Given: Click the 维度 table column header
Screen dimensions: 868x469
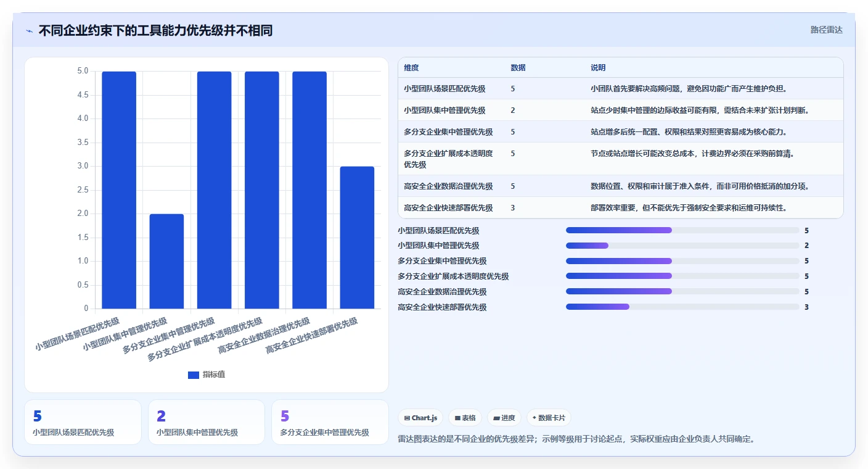Looking at the screenshot, I should [x=411, y=68].
